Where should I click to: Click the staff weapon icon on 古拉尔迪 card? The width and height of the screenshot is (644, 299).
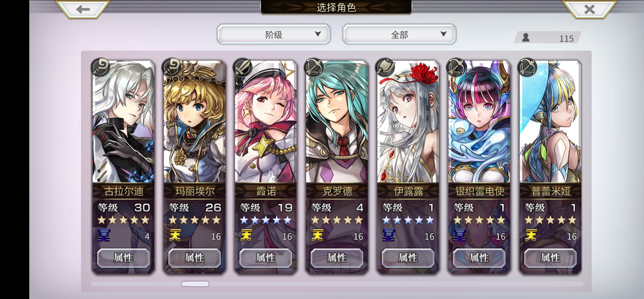[x=100, y=67]
